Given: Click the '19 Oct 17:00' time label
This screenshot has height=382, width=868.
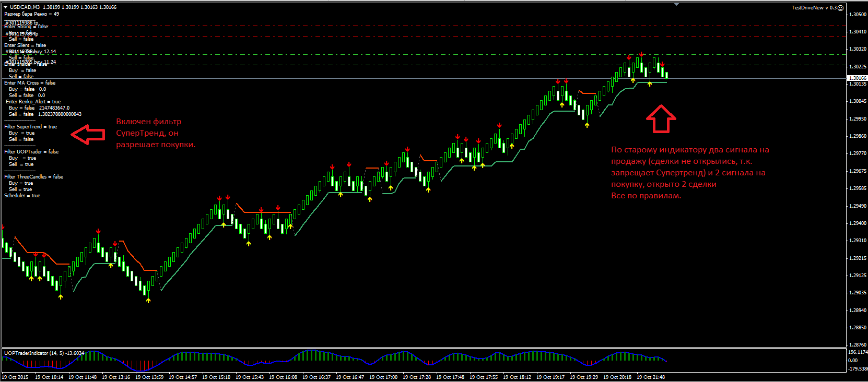Looking at the screenshot, I should tap(383, 377).
